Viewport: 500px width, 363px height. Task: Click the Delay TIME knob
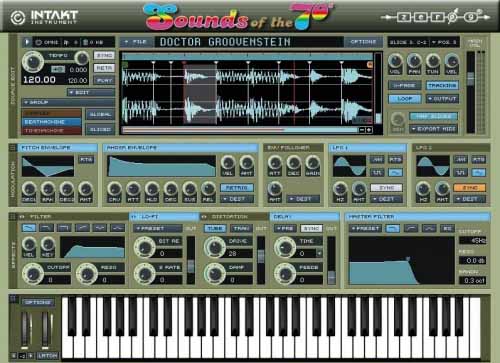[285, 247]
